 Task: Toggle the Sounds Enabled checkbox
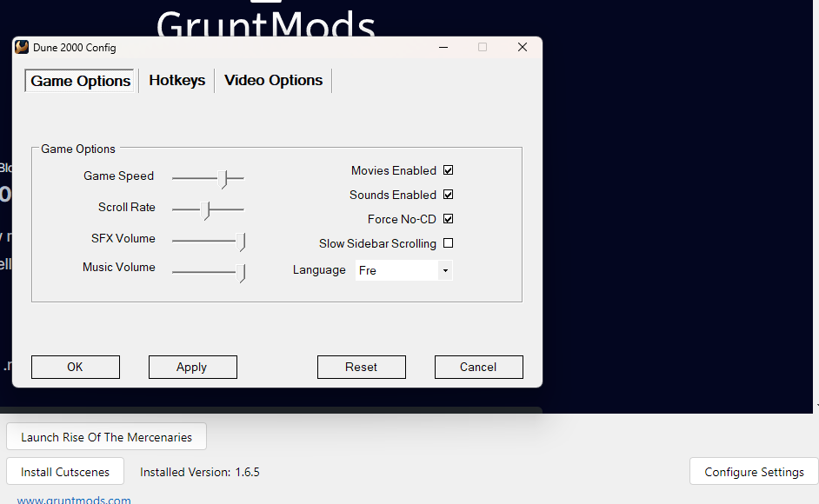click(x=448, y=195)
